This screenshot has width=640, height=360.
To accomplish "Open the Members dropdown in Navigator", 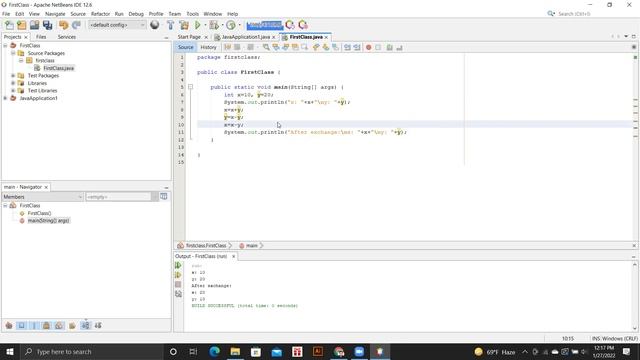I will [x=42, y=197].
